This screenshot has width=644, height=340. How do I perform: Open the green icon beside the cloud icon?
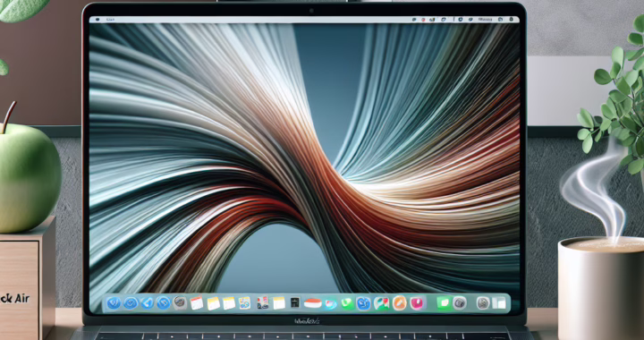pos(347,303)
